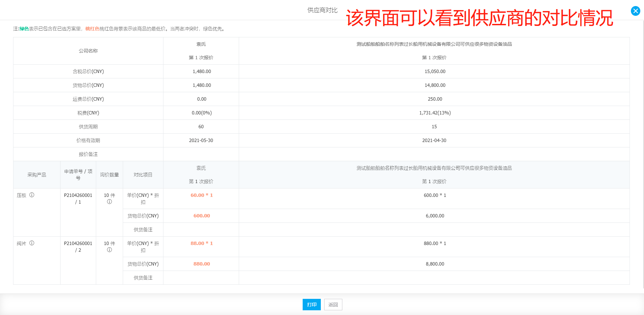Click product name 阀片
This screenshot has width=644, height=315.
22,243
